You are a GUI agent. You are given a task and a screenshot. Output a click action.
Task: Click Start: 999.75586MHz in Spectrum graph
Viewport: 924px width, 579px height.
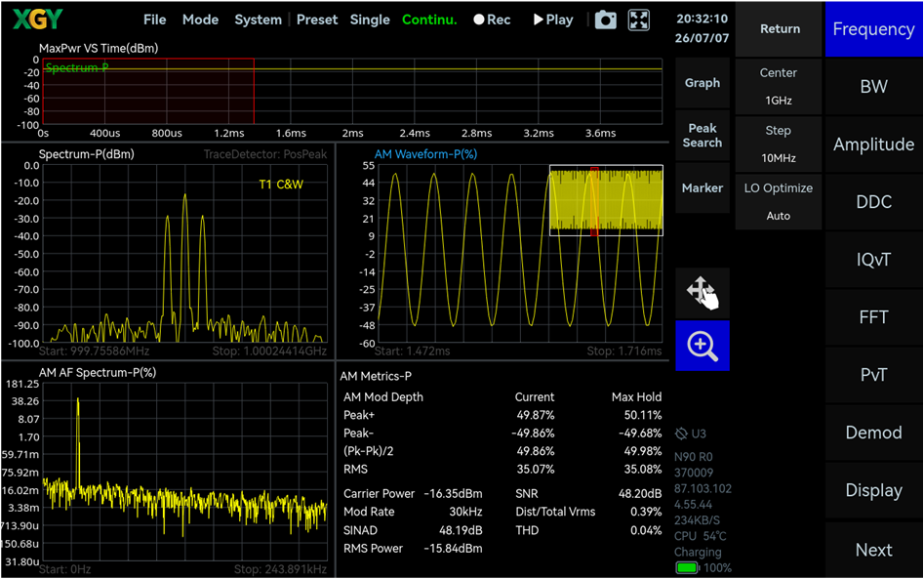pos(94,352)
